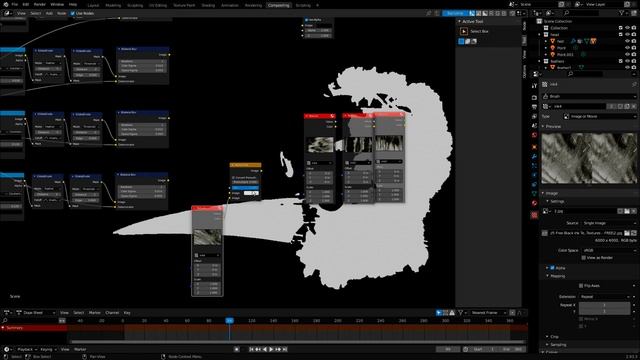
Task: Open the Scene properties tab
Action: 534,126
